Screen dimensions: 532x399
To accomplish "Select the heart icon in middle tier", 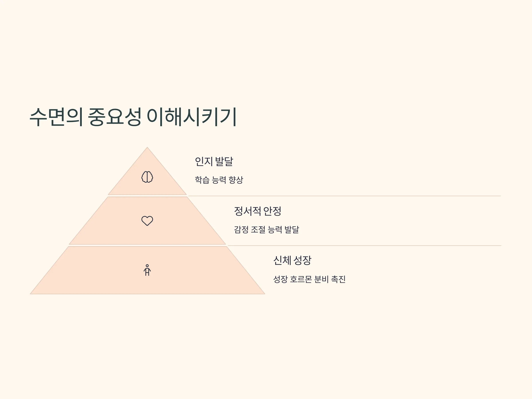I will [147, 221].
